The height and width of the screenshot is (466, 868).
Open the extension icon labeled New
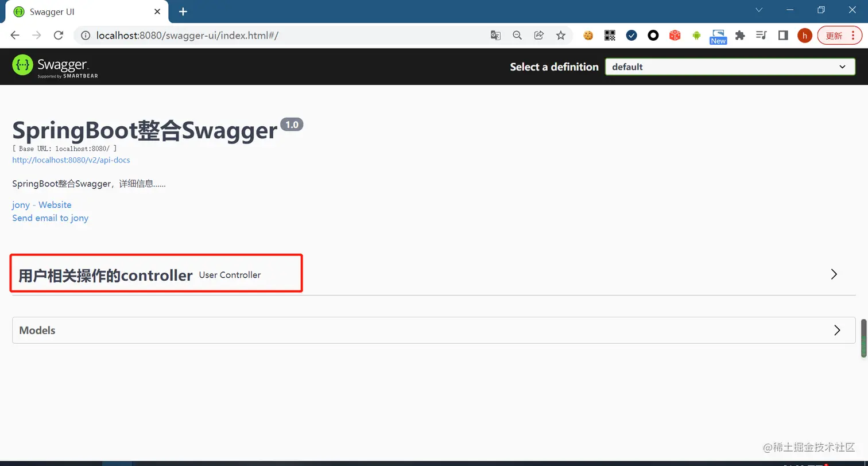pyautogui.click(x=718, y=37)
